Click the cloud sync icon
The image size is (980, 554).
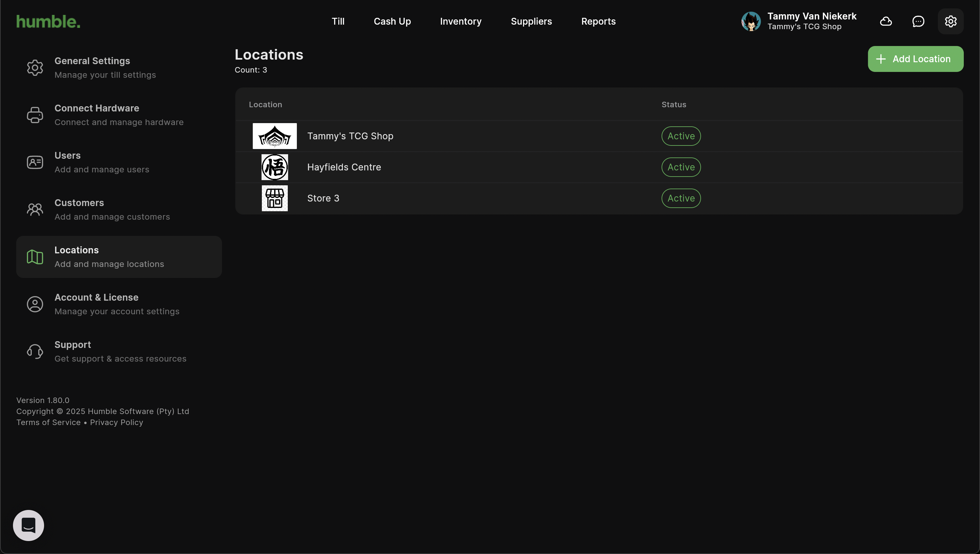(x=886, y=21)
